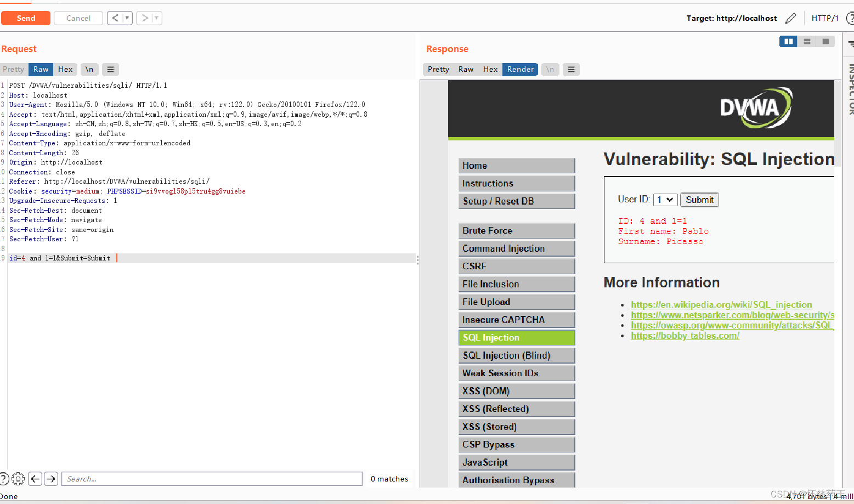Switch Request view to Hex tab
The width and height of the screenshot is (854, 504).
[65, 69]
